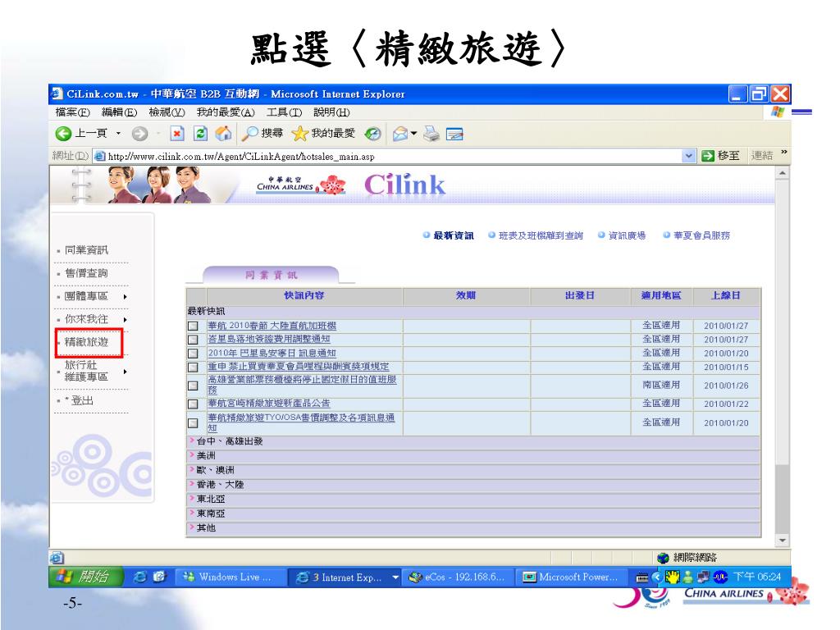Open eCos 192.168.6 taskbar item
This screenshot has height=630, width=840.
point(458,577)
